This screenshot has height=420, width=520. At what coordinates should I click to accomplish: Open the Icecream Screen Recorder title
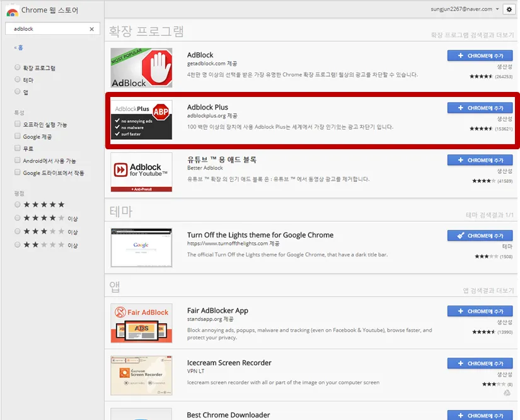(x=229, y=363)
